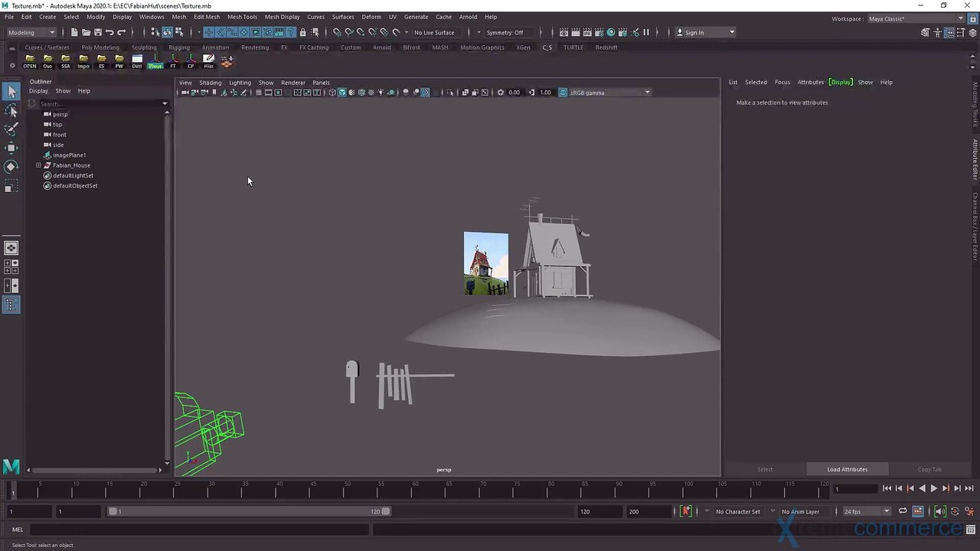
Task: Choose the Lasso Select tool in the toolbox
Action: tap(11, 111)
